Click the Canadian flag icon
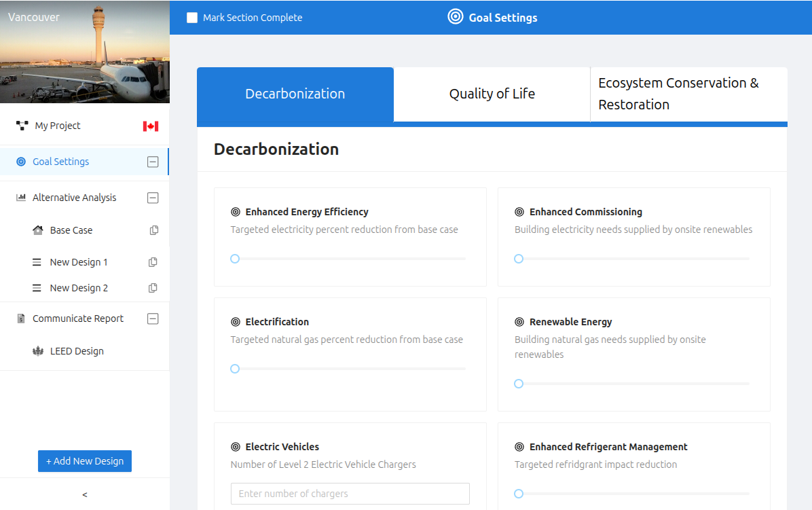The image size is (812, 510). (x=150, y=126)
